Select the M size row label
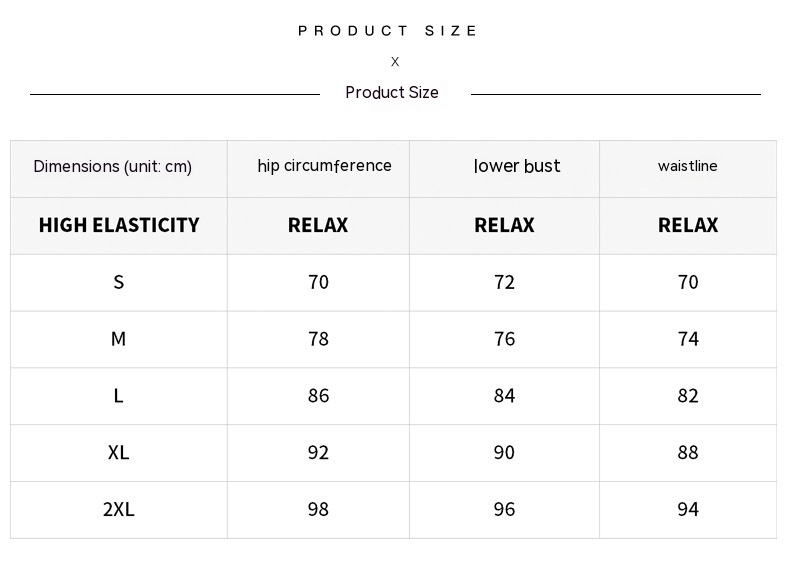This screenshot has width=790, height=568. point(118,339)
